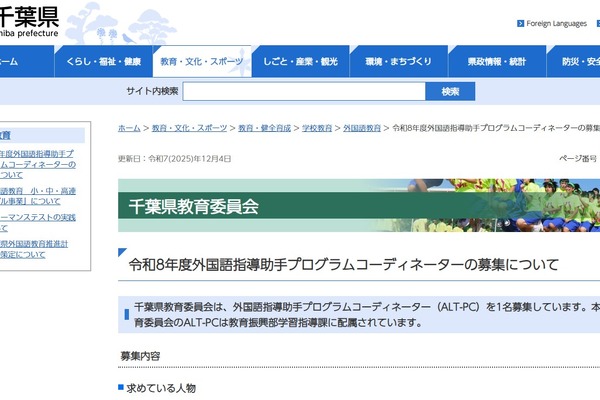Focus the サイト内検索 search field
The height and width of the screenshot is (400, 600).
304,91
